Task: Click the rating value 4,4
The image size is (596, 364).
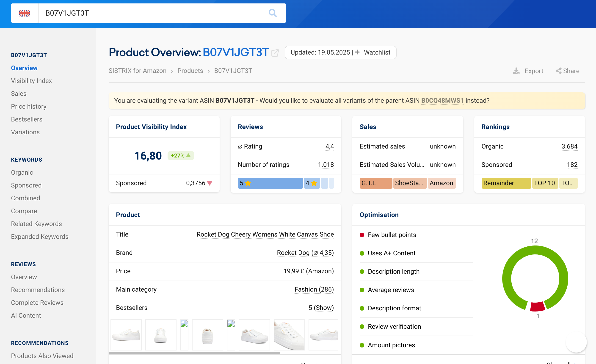Action: point(330,146)
